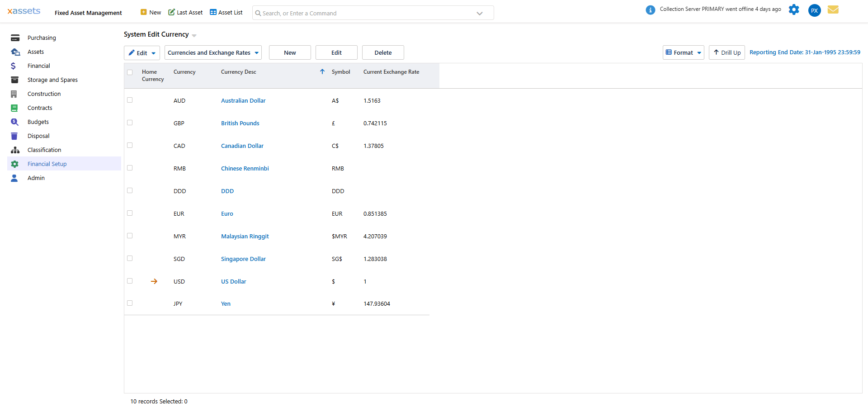Open the Financial Setup menu item
The image size is (868, 412).
coord(47,164)
